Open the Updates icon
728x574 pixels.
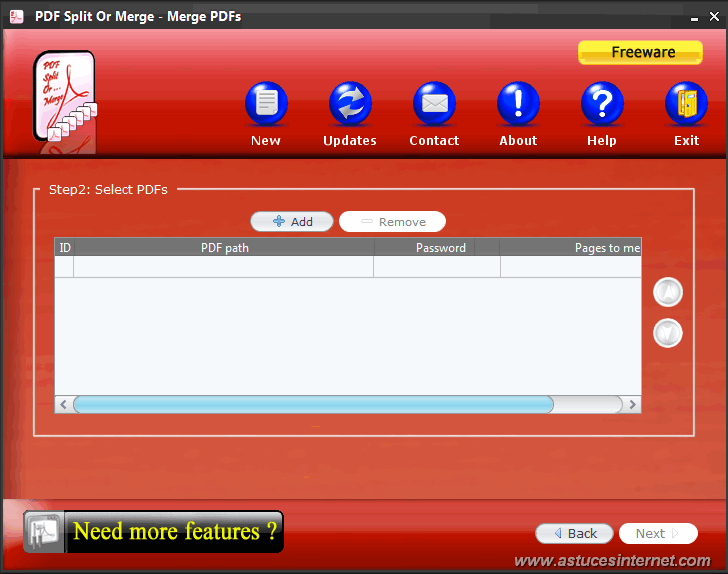coord(350,103)
